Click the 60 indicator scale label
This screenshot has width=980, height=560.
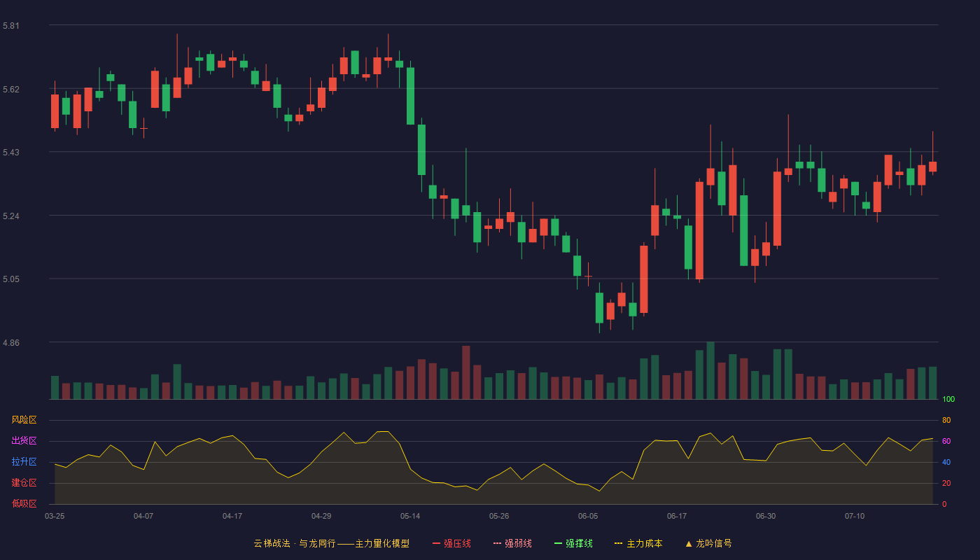click(946, 441)
